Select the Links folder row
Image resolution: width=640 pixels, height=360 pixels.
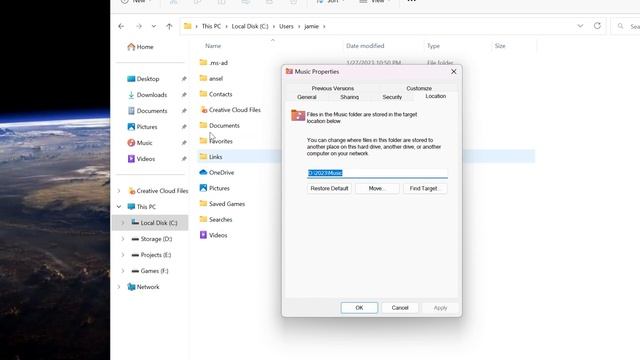pyautogui.click(x=366, y=157)
